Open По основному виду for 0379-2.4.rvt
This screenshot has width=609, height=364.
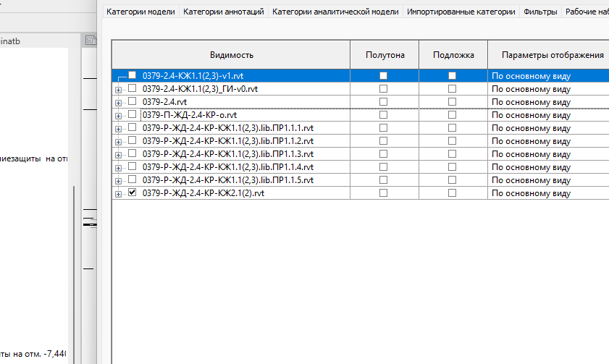[x=548, y=102]
